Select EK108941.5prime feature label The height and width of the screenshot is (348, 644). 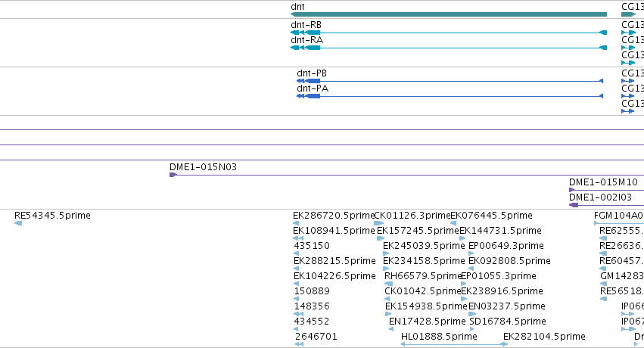(334, 231)
